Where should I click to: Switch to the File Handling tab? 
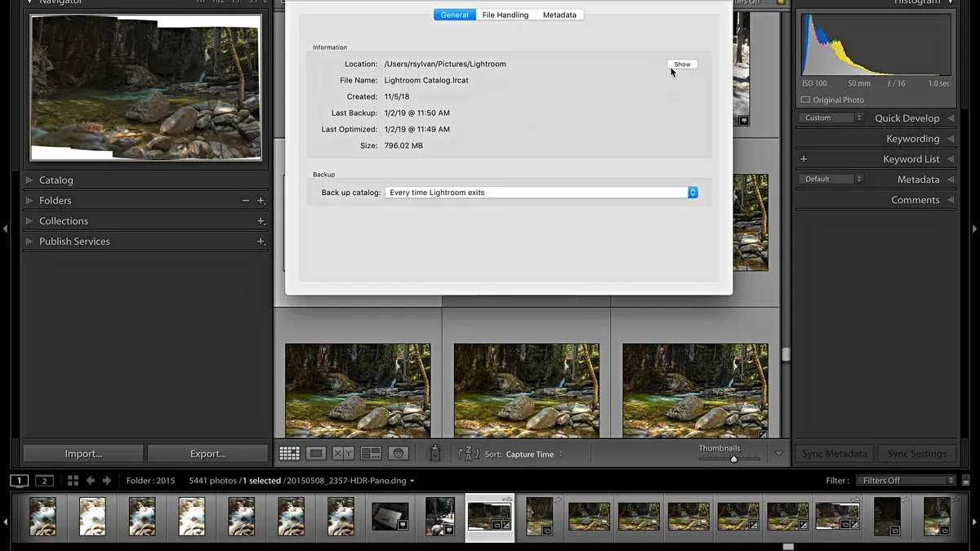[506, 15]
